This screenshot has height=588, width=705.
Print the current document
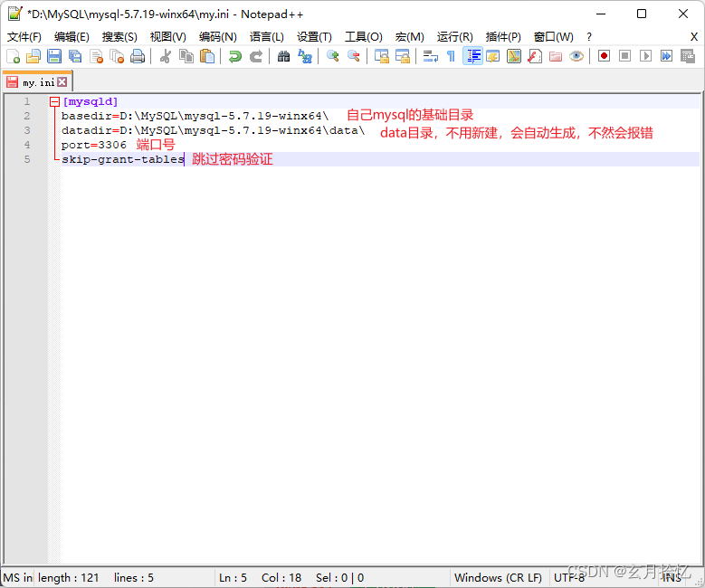pyautogui.click(x=138, y=56)
